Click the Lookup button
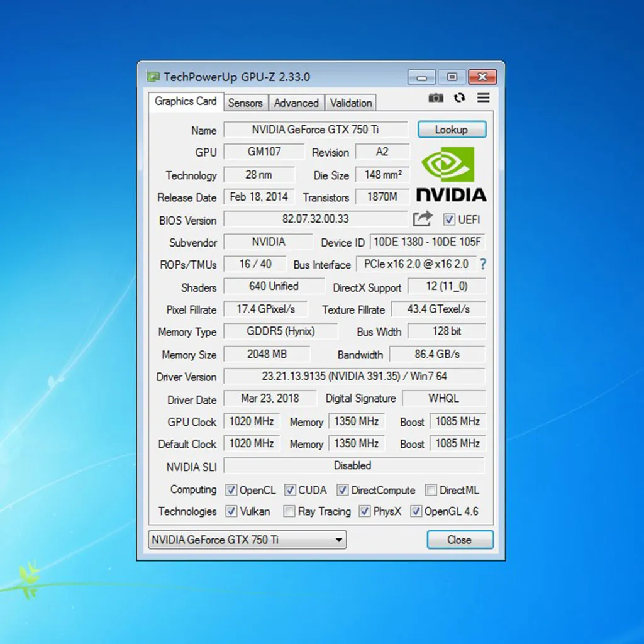644x644 pixels. [x=452, y=130]
